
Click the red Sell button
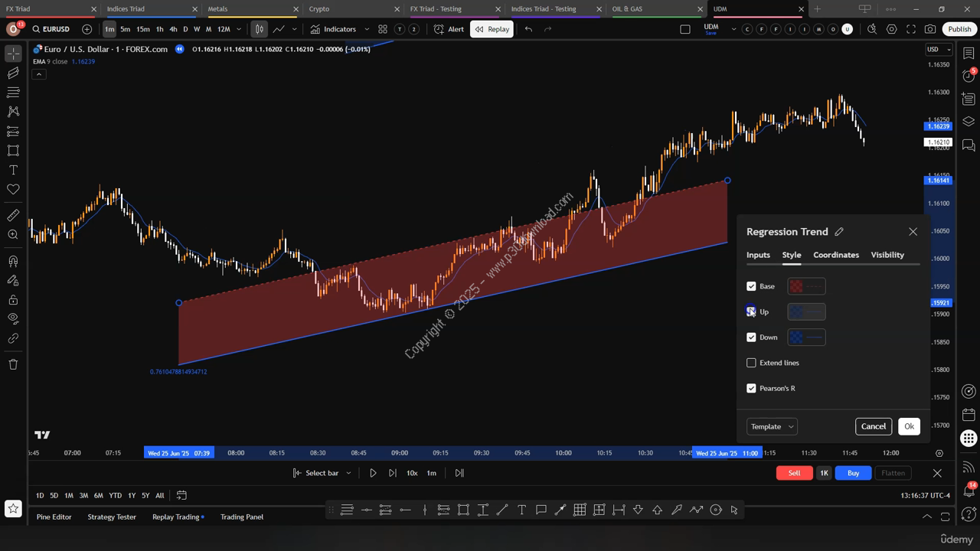794,473
